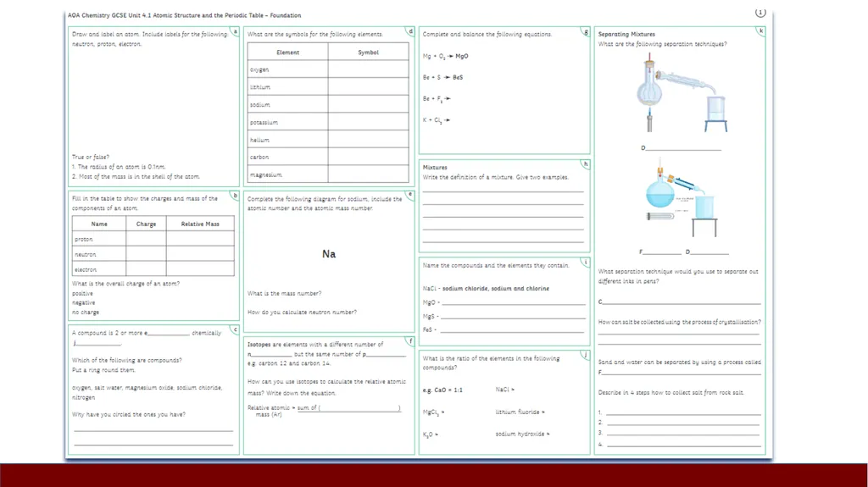Click the 'True or false?' prompt
Screen dimensions: 868x487
tap(91, 158)
